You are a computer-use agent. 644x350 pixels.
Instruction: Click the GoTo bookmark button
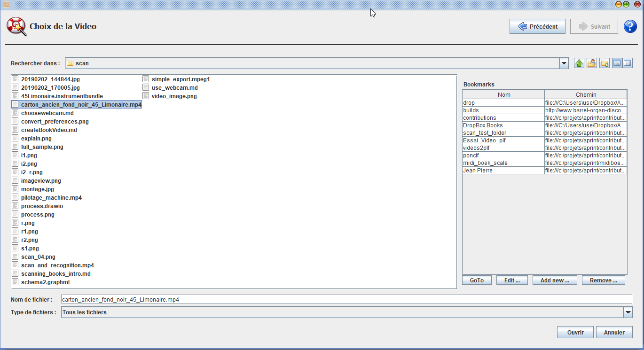click(x=477, y=280)
